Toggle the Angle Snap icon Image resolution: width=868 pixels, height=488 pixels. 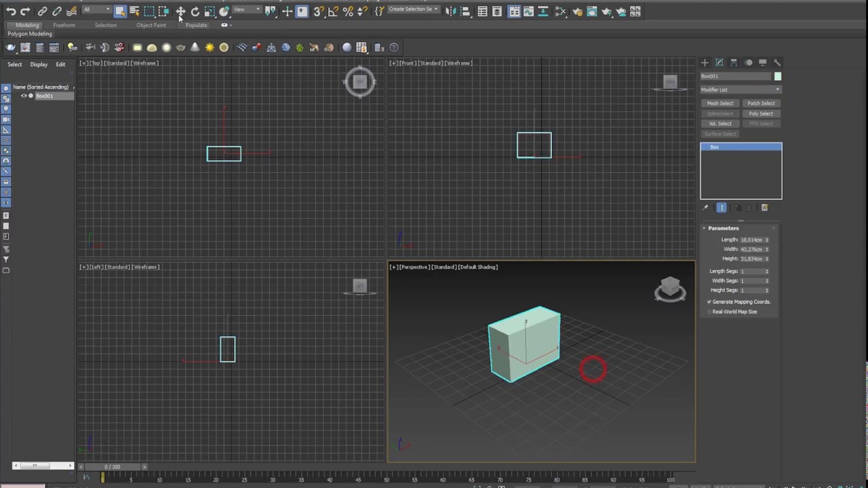(x=333, y=12)
